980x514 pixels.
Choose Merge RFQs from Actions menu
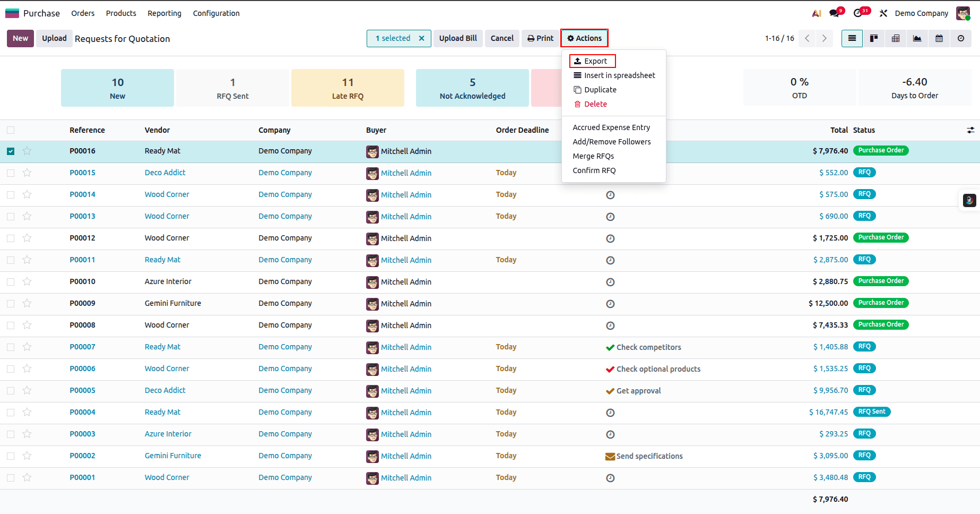(x=593, y=156)
